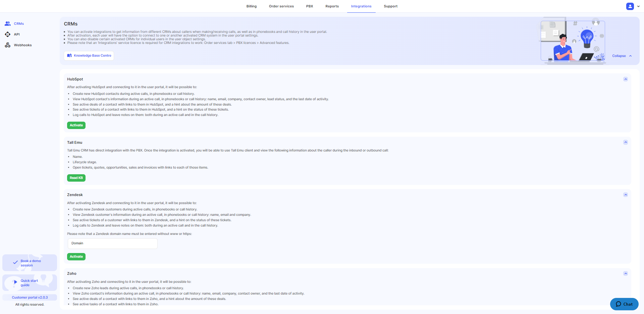Select the Integrations tab
Screen dimensions: 644x314
tap(361, 6)
